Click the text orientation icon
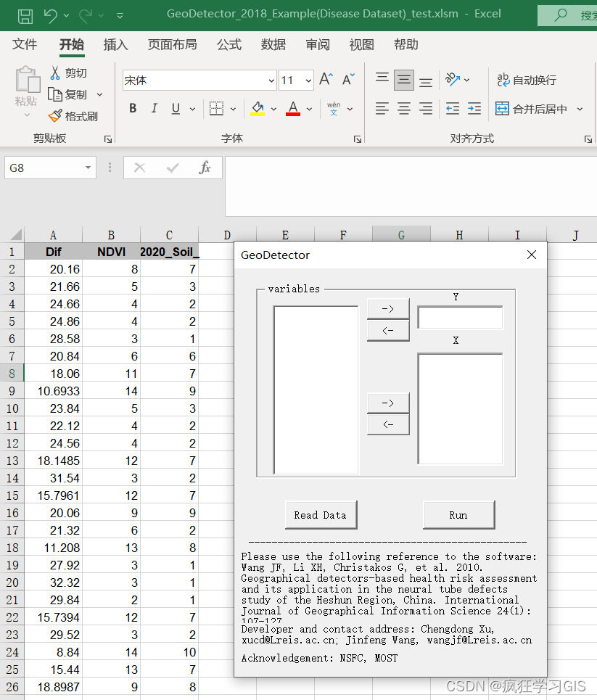The width and height of the screenshot is (597, 700). pos(453,80)
